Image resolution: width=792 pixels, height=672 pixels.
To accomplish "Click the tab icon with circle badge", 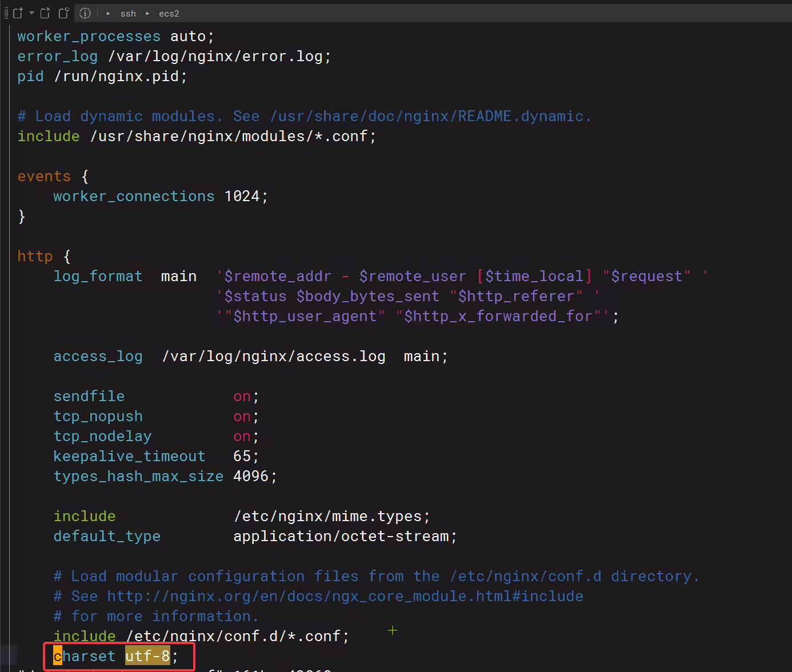I will pyautogui.click(x=64, y=13).
